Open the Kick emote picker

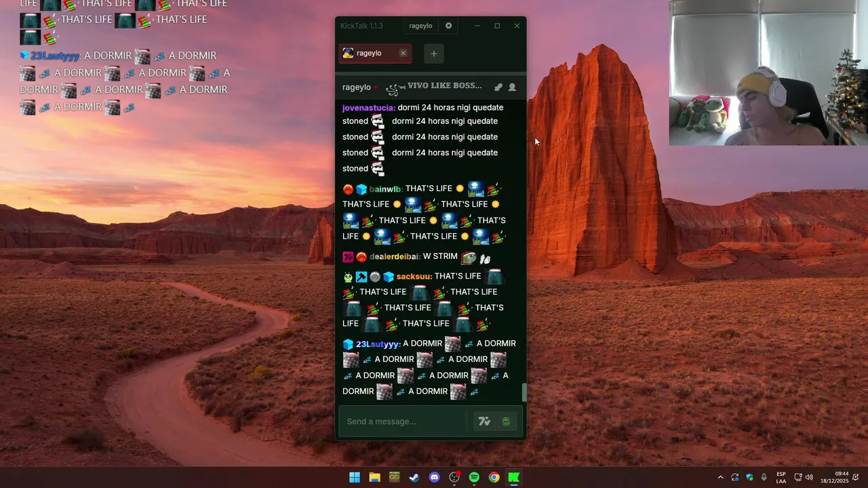(x=506, y=421)
